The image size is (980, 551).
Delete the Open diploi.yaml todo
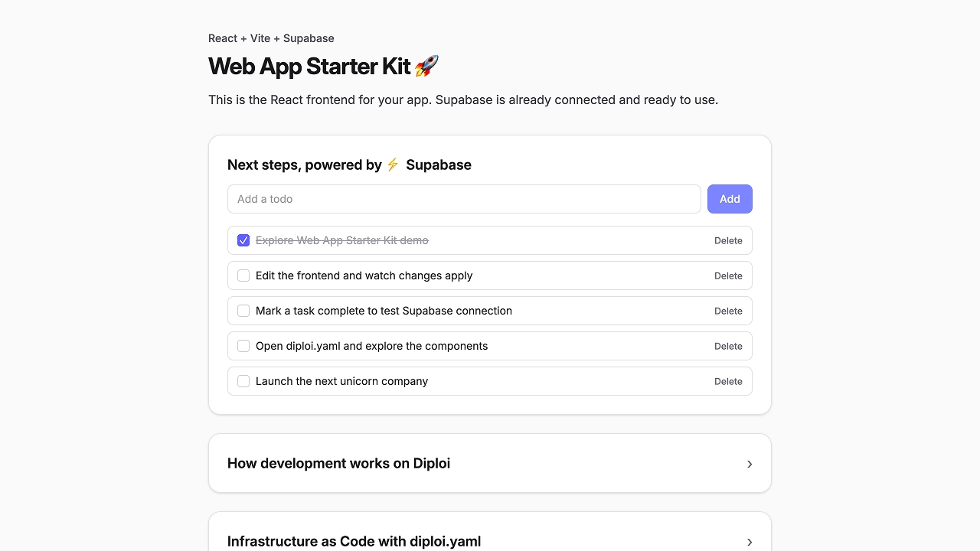[728, 346]
